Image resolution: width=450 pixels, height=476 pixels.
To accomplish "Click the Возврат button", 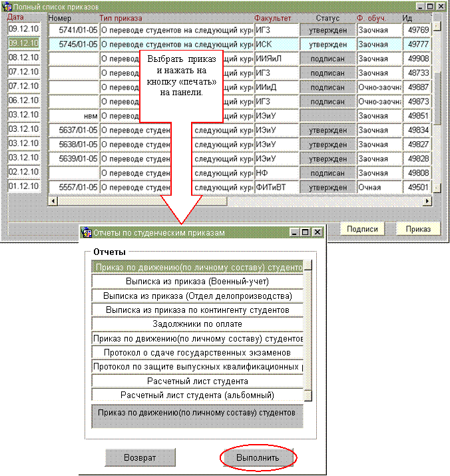I will (x=140, y=457).
